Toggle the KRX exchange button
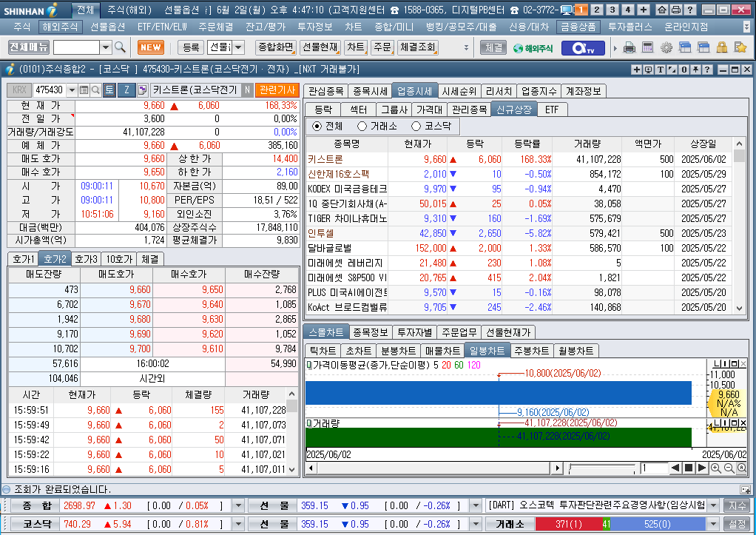The height and width of the screenshot is (535, 756). pyautogui.click(x=19, y=90)
